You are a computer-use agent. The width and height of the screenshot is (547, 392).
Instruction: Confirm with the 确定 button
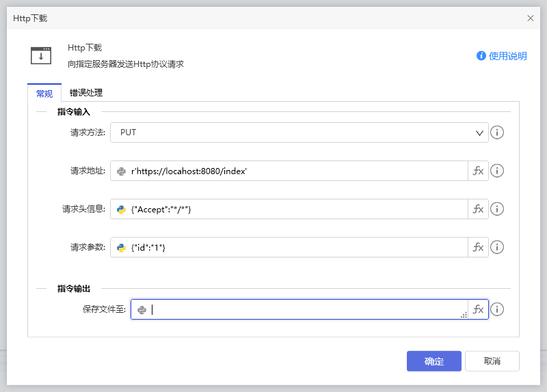pos(433,361)
